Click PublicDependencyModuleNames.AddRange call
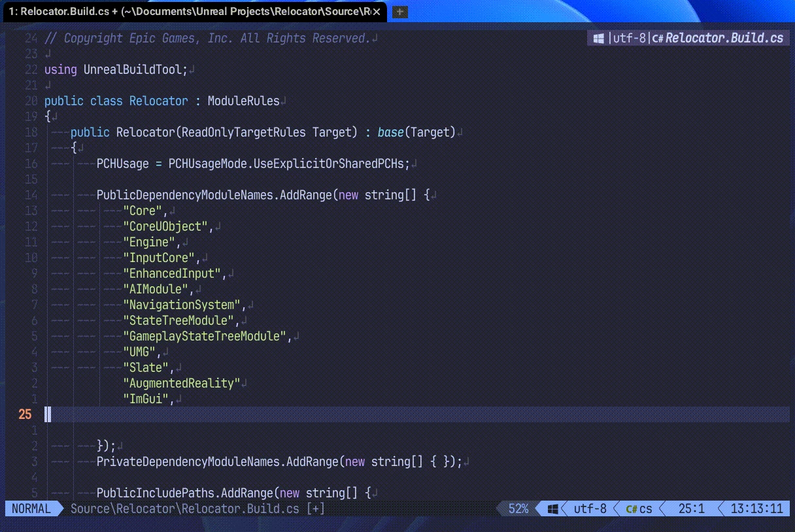The height and width of the screenshot is (532, 795). tap(214, 195)
